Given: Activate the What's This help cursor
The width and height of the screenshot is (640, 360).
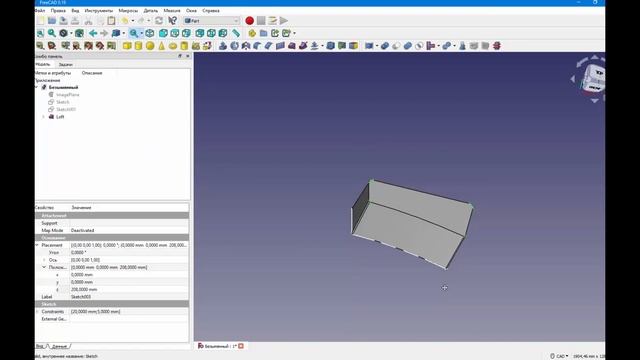Looking at the screenshot, I should (x=173, y=20).
